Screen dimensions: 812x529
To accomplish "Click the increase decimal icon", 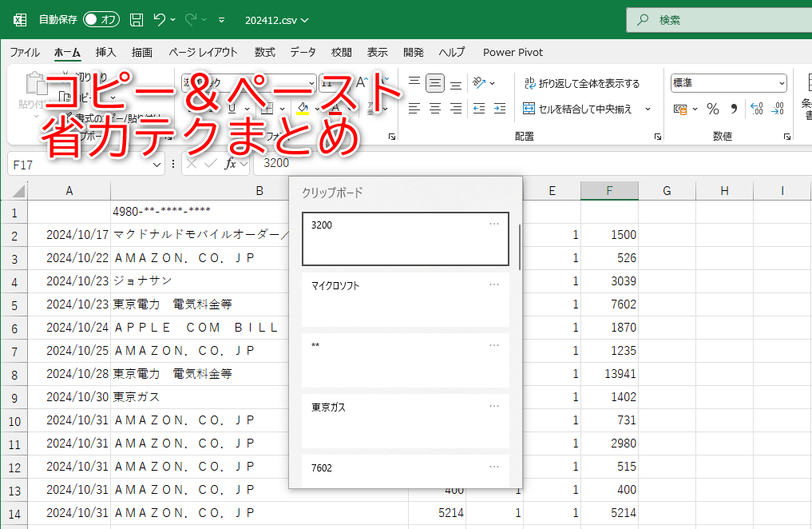I will point(756,109).
